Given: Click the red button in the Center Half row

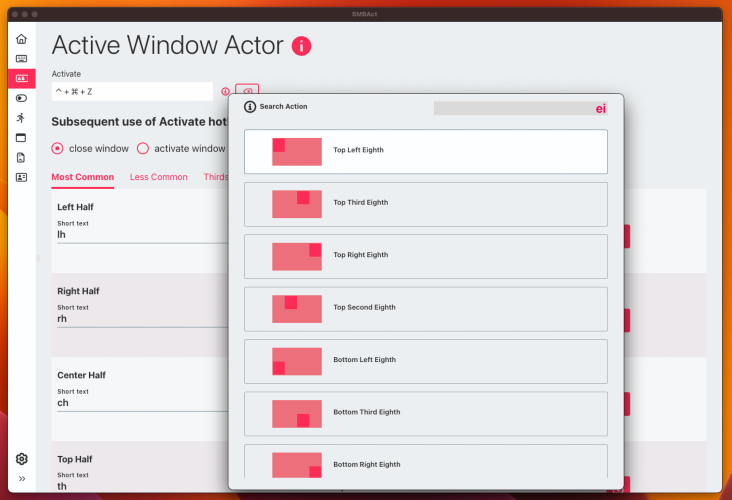Looking at the screenshot, I should point(627,404).
